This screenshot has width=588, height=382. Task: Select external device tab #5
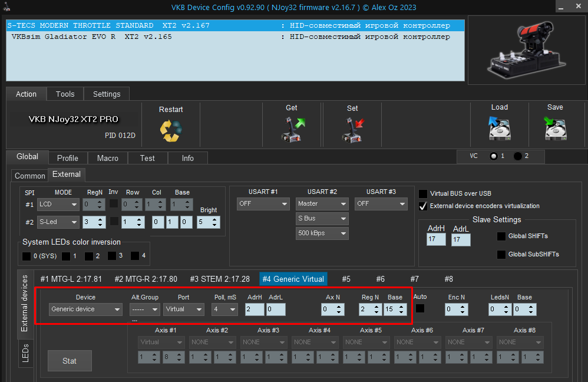(346, 279)
